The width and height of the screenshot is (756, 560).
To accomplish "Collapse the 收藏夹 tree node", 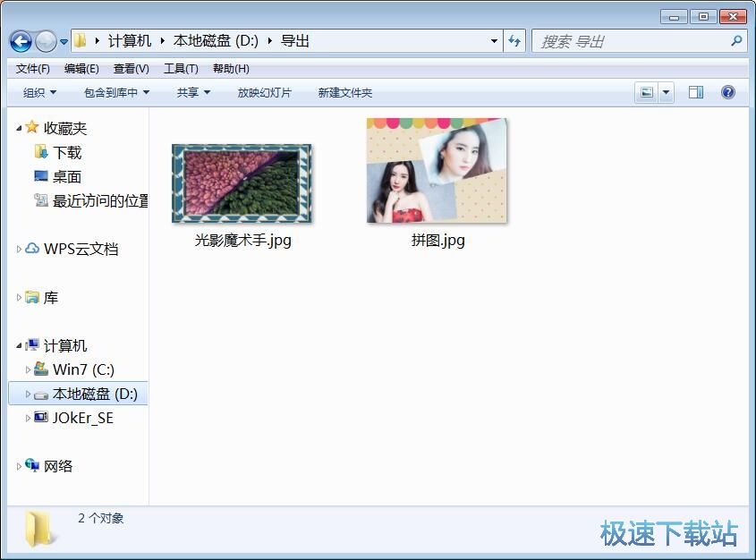I will coord(19,128).
